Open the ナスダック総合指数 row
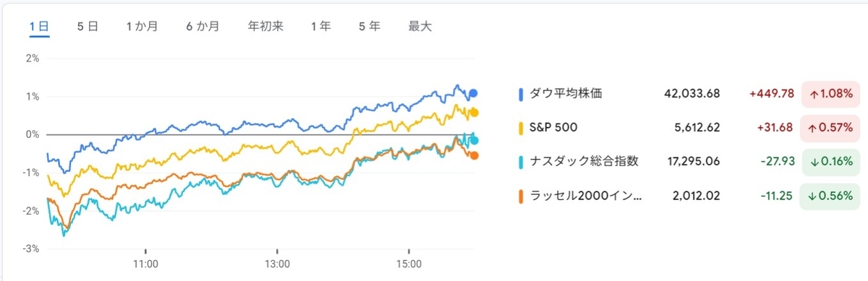The width and height of the screenshot is (868, 281). point(689,161)
